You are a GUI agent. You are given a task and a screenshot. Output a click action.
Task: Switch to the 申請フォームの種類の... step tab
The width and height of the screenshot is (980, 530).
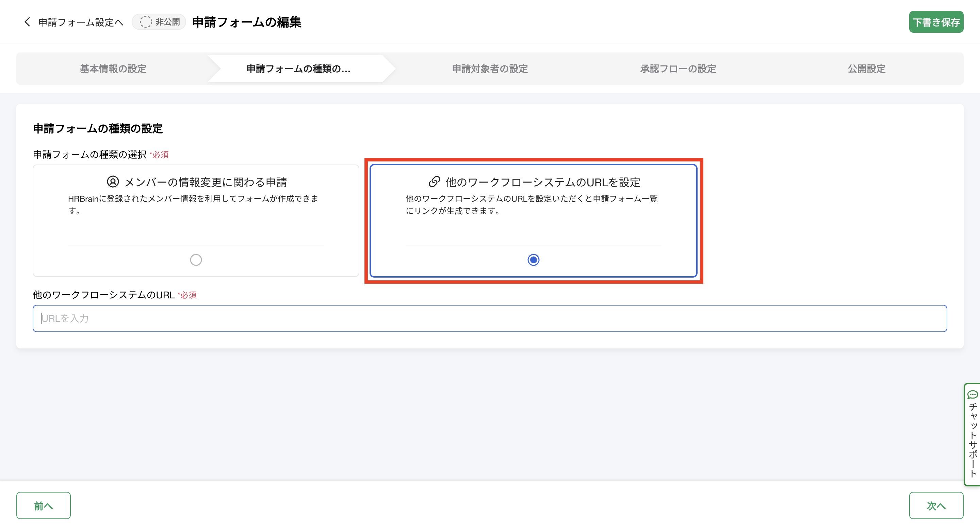(298, 69)
